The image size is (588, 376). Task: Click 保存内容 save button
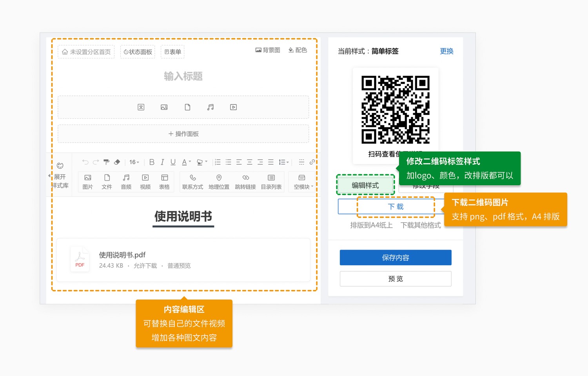[x=396, y=257]
